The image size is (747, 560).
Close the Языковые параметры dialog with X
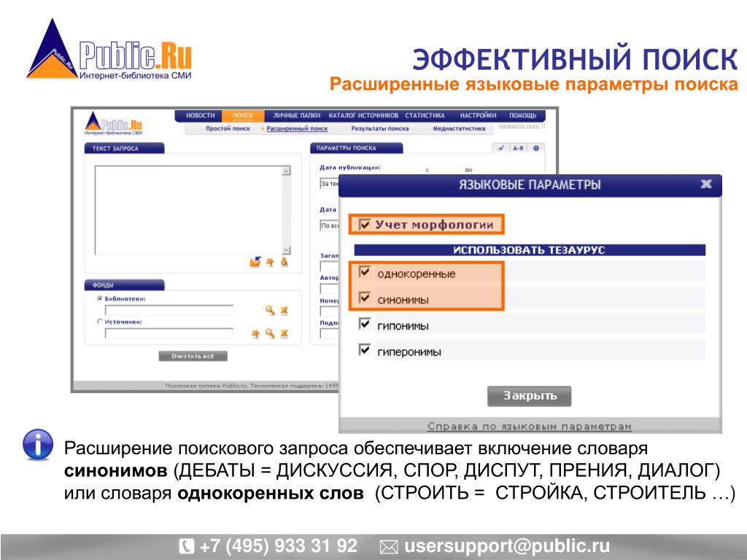point(706,184)
